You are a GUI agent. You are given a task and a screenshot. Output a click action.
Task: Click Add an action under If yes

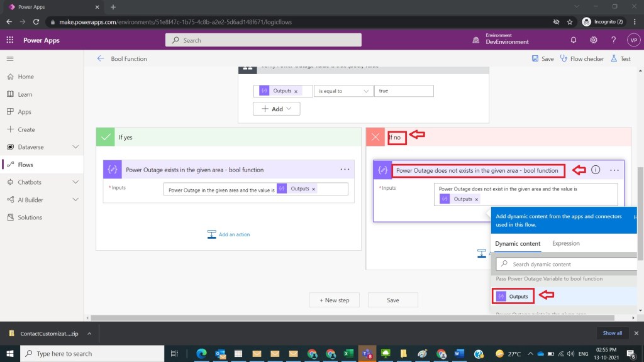coord(229,234)
